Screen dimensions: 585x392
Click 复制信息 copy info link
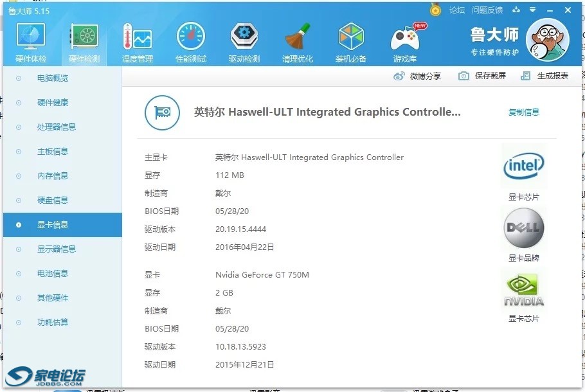coord(524,112)
